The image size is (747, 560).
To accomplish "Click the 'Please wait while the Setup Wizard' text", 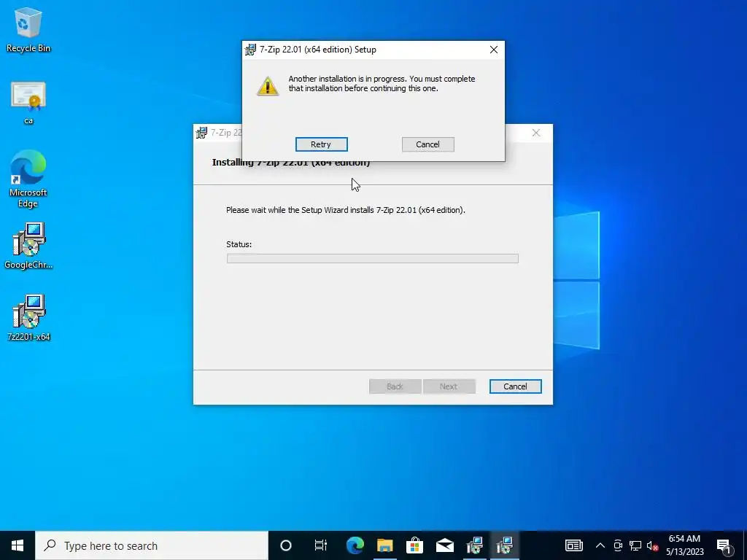I will (x=345, y=210).
